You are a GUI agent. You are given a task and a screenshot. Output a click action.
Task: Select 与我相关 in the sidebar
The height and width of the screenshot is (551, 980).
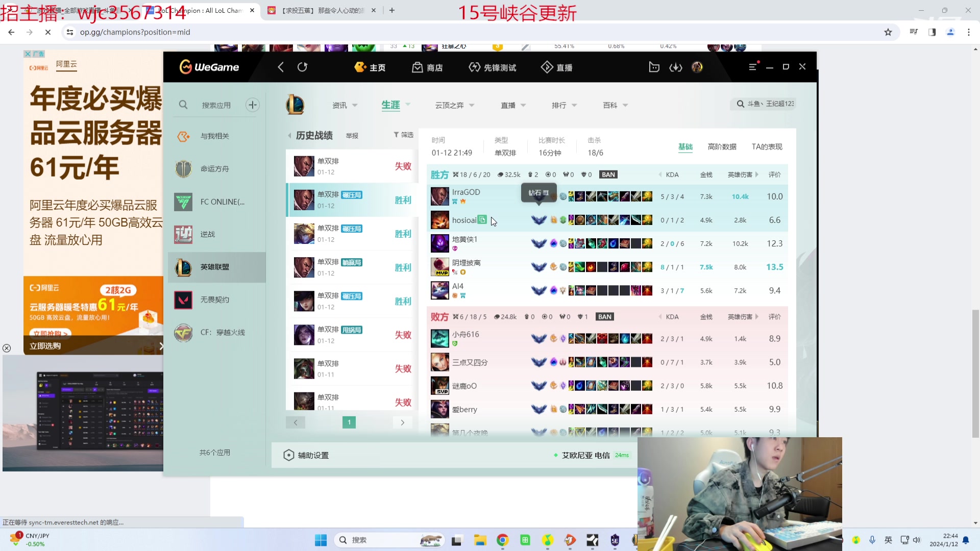[x=217, y=136]
